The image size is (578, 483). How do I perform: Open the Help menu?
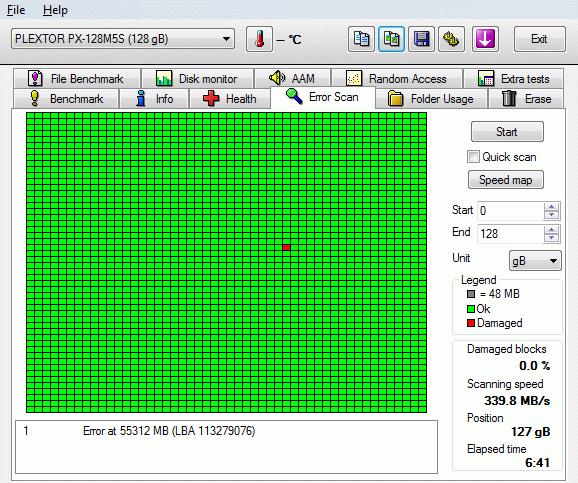point(55,10)
